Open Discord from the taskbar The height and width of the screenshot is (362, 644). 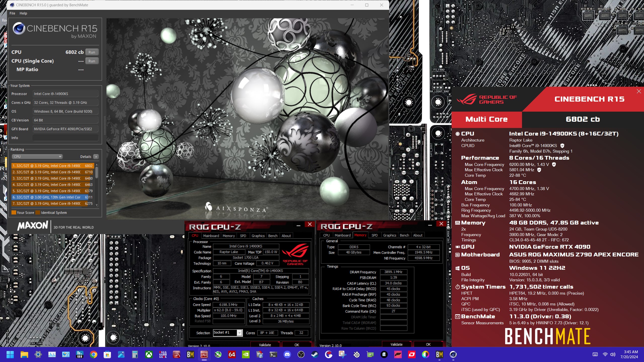click(x=287, y=354)
